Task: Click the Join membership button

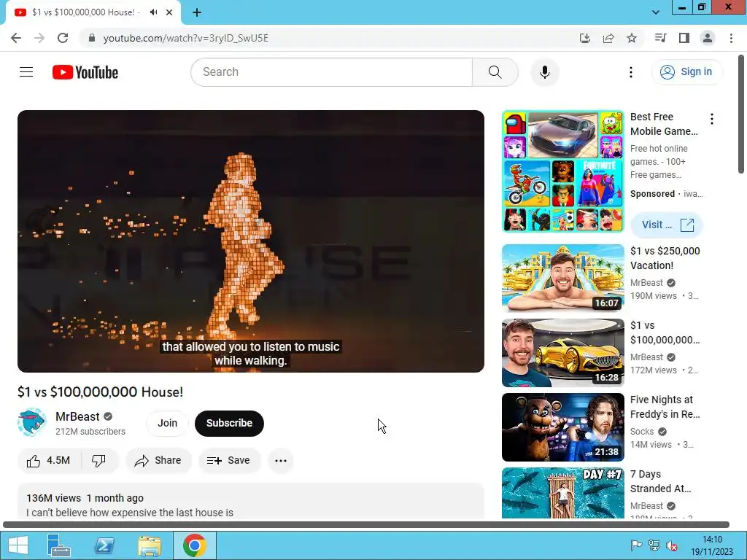Action: (x=167, y=424)
